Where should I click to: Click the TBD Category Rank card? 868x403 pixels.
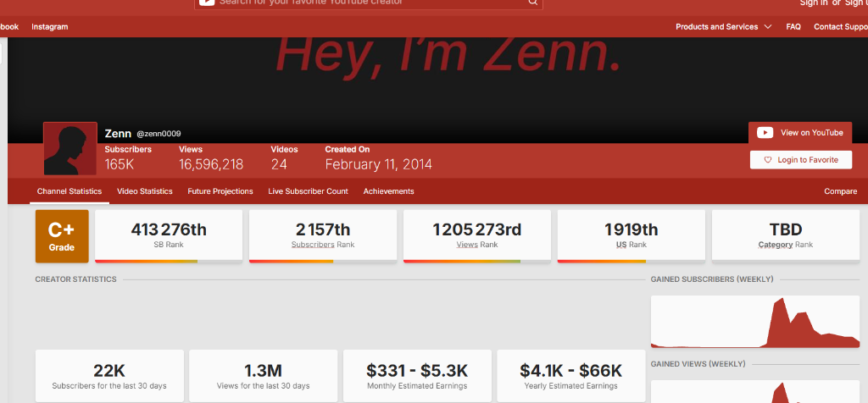point(786,236)
